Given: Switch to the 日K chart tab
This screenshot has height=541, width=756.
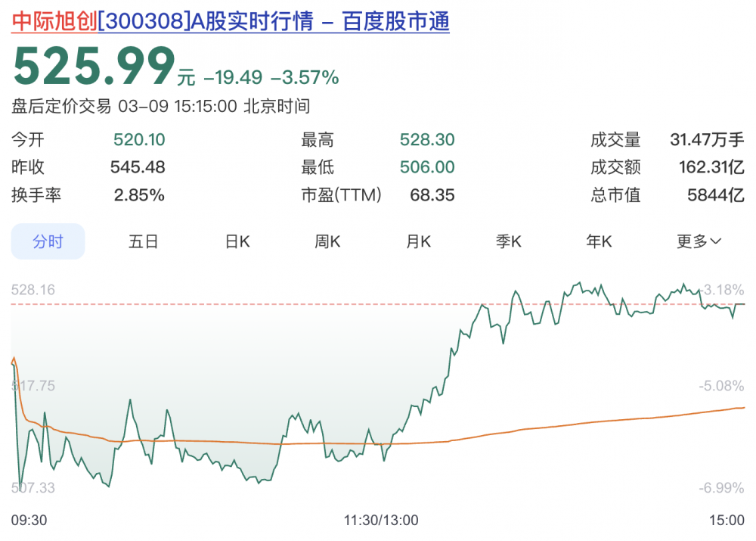Looking at the screenshot, I should coord(237,241).
